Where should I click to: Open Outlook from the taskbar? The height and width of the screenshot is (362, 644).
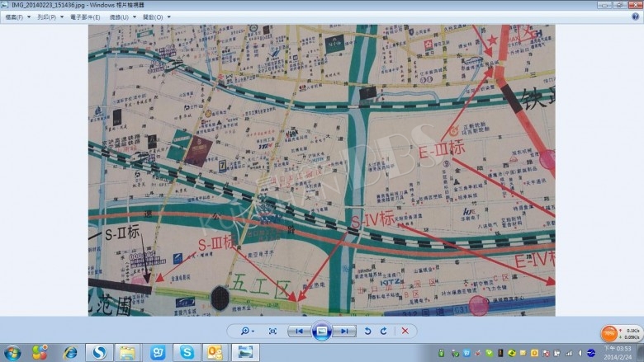click(x=215, y=352)
